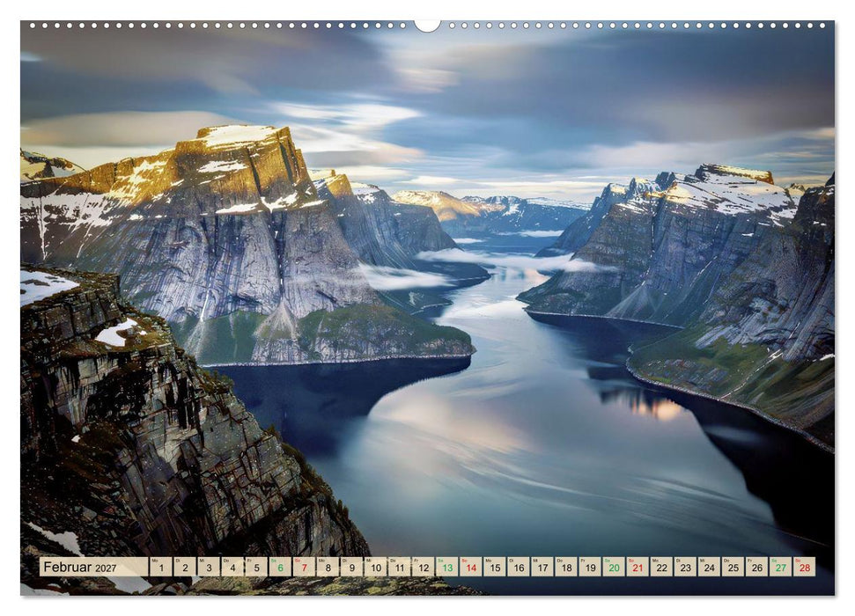Select day 9 in the calendar strip

(x=351, y=567)
